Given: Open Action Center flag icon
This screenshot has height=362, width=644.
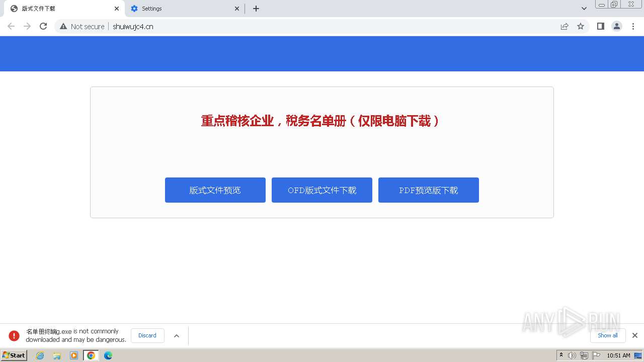Looking at the screenshot, I should tap(596, 355).
